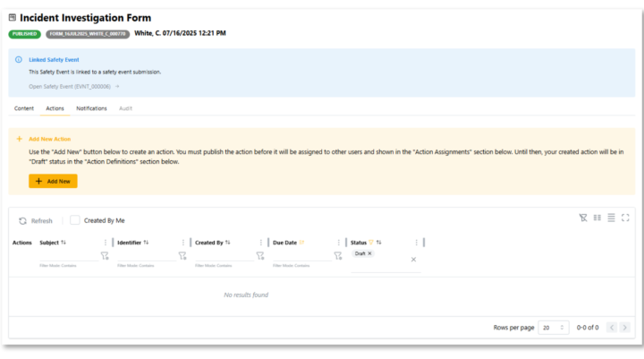The height and width of the screenshot is (359, 644).
Task: Open Status column actions menu
Action: (x=416, y=242)
